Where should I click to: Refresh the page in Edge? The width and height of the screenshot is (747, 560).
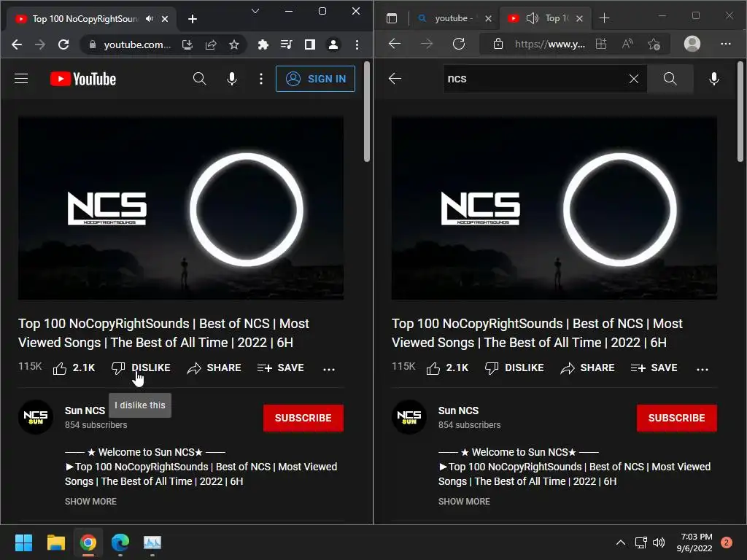pyautogui.click(x=459, y=44)
